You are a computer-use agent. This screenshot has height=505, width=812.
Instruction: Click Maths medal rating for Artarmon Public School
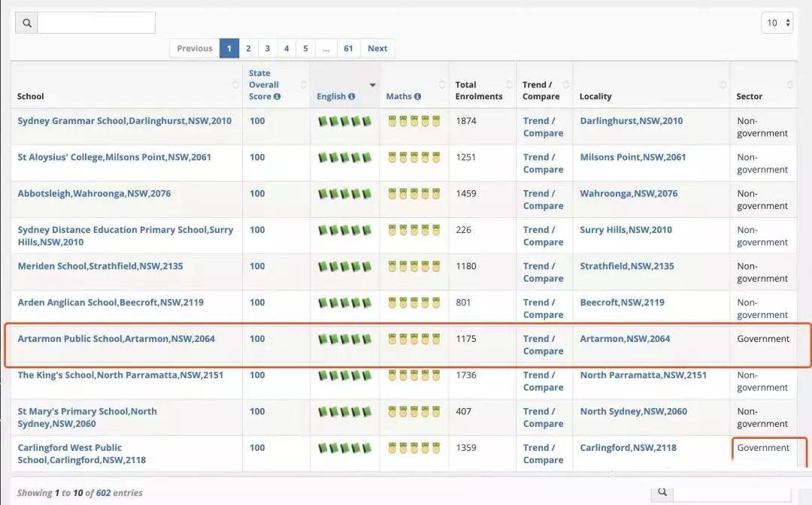[x=414, y=340]
